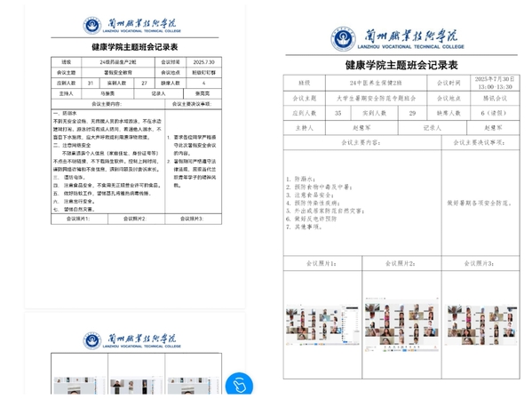Click the 会议照片1 label in the left table

click(78, 219)
